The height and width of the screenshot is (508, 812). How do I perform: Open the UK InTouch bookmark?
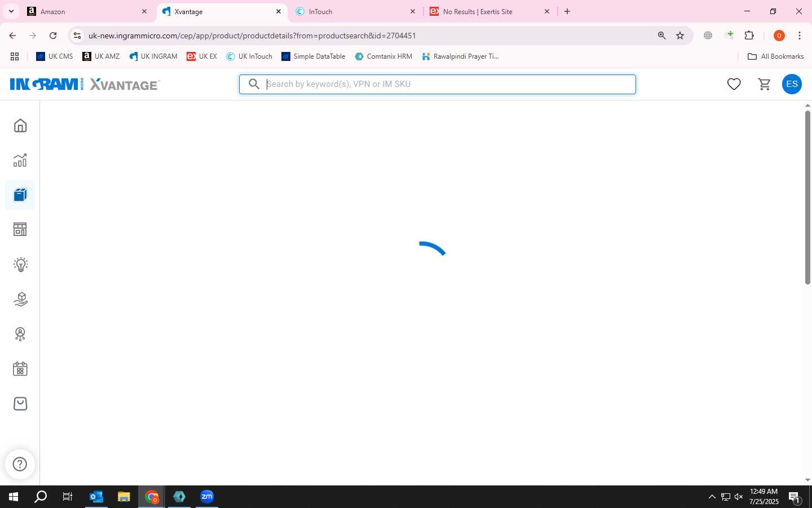[249, 56]
